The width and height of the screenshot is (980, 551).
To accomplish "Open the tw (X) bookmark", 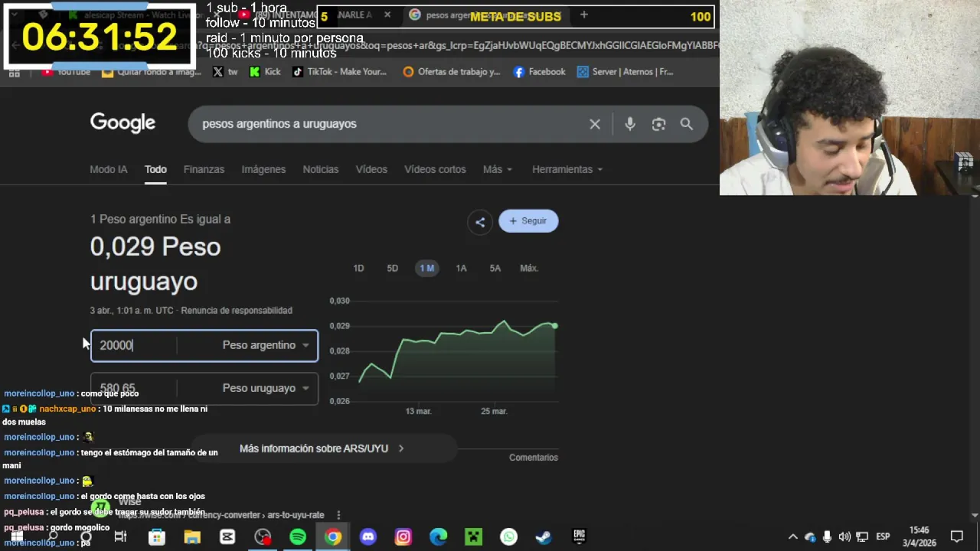I will point(225,72).
